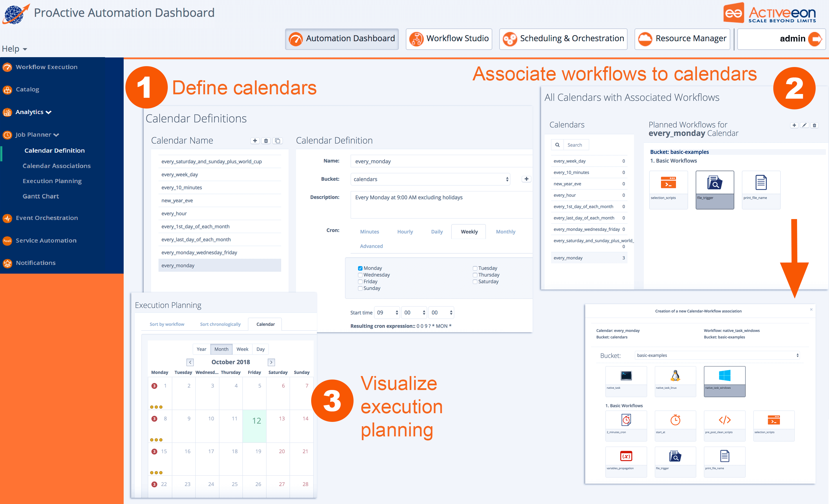829x504 pixels.
Task: Open Scheduling & Orchestration portal
Action: (x=563, y=39)
